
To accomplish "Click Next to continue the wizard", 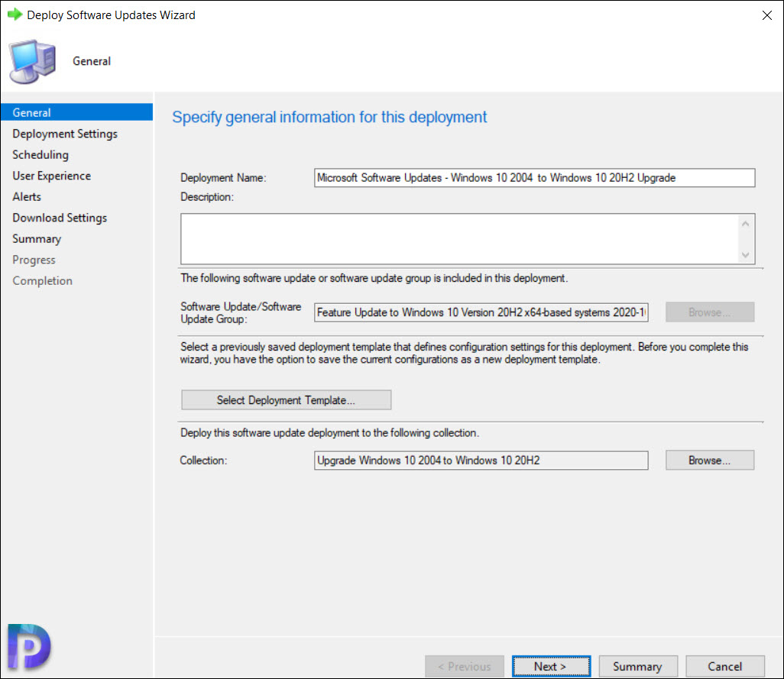I will pos(551,667).
